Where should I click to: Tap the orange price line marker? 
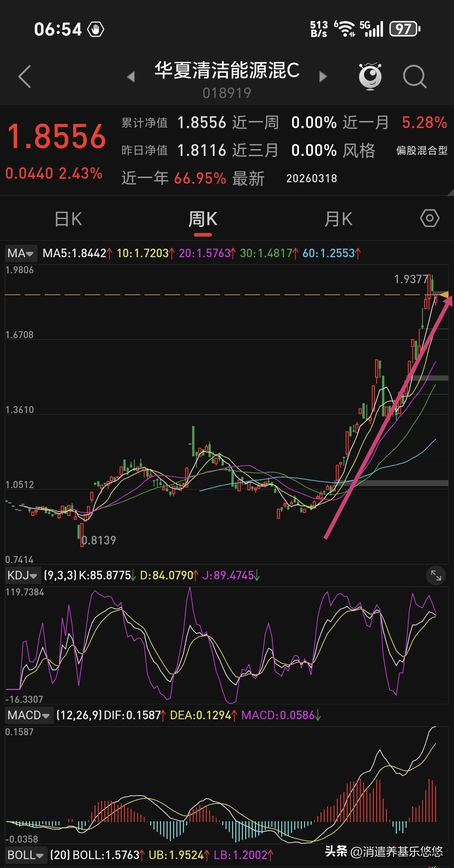[x=444, y=295]
